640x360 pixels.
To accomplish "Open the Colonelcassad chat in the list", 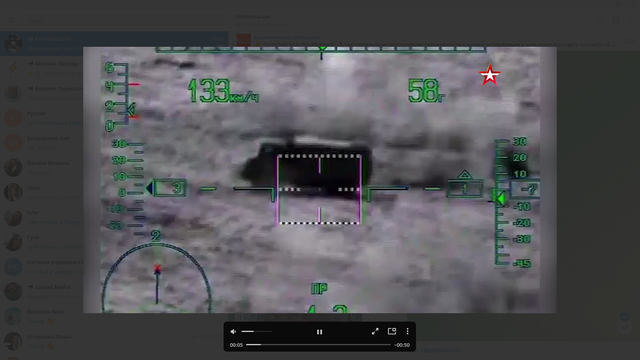I will pyautogui.click(x=114, y=43).
